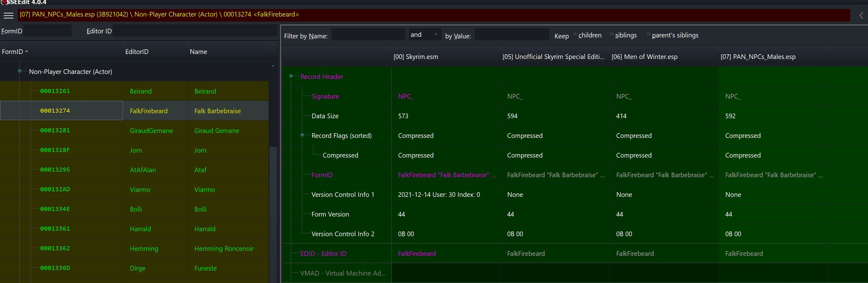This screenshot has width=868, height=283.
Task: Select record 00013261 Beirand
Action: [x=134, y=91]
